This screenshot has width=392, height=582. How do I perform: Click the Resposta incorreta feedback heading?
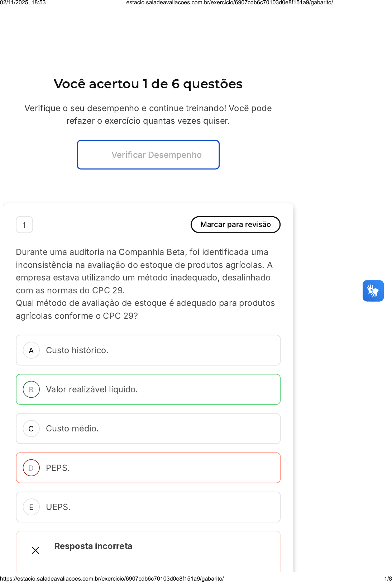(x=93, y=546)
